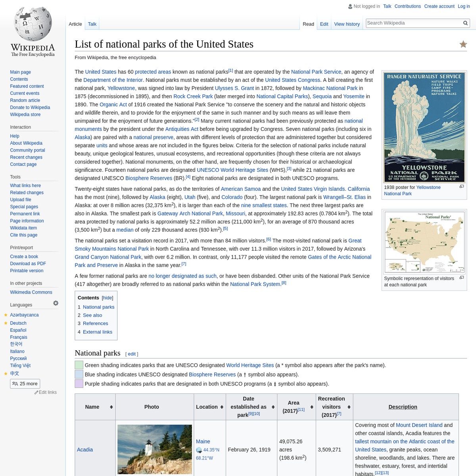Click the Organic Act link
This screenshot has height=476, width=476.
click(113, 105)
